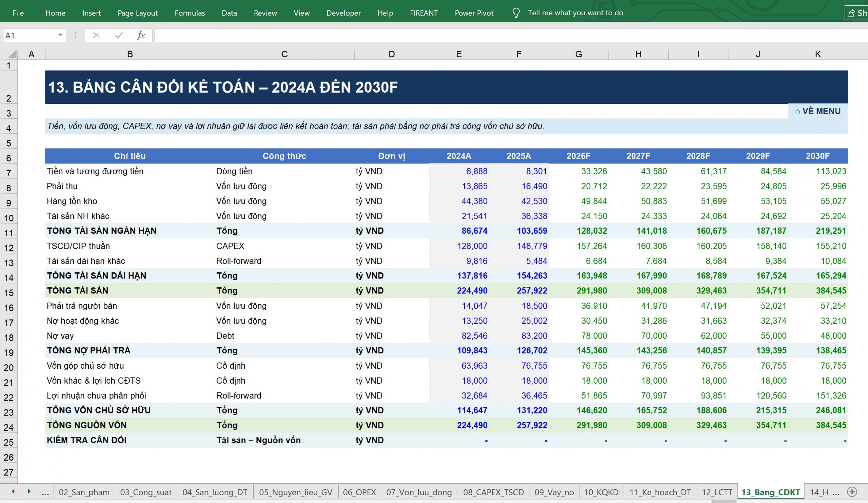Click the VỀ MENU link
This screenshot has height=503, width=868.
pyautogui.click(x=818, y=111)
